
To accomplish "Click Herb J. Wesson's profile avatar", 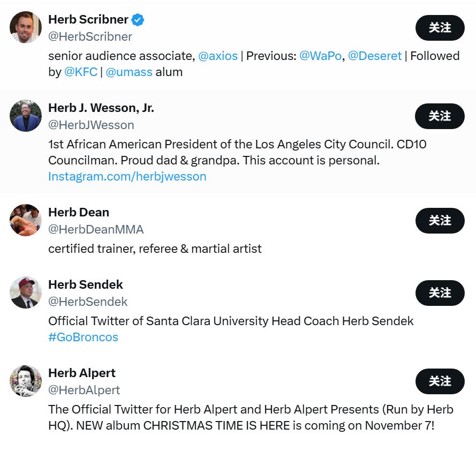I will tap(26, 116).
